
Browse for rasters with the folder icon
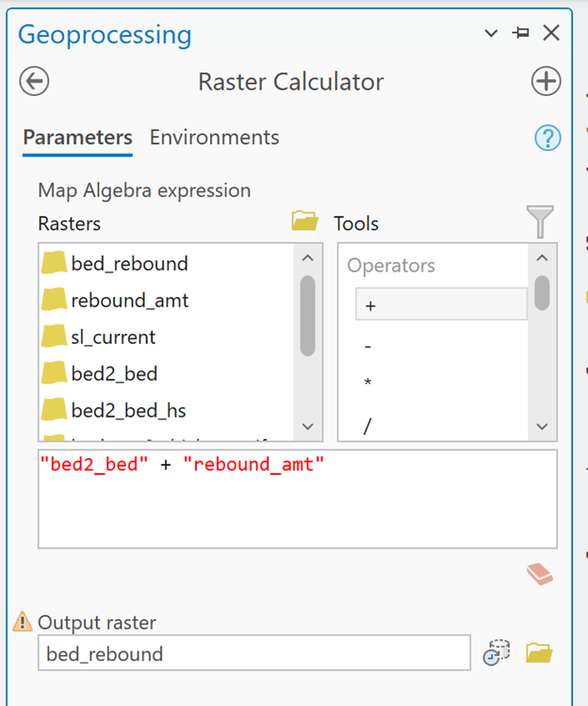(x=304, y=221)
